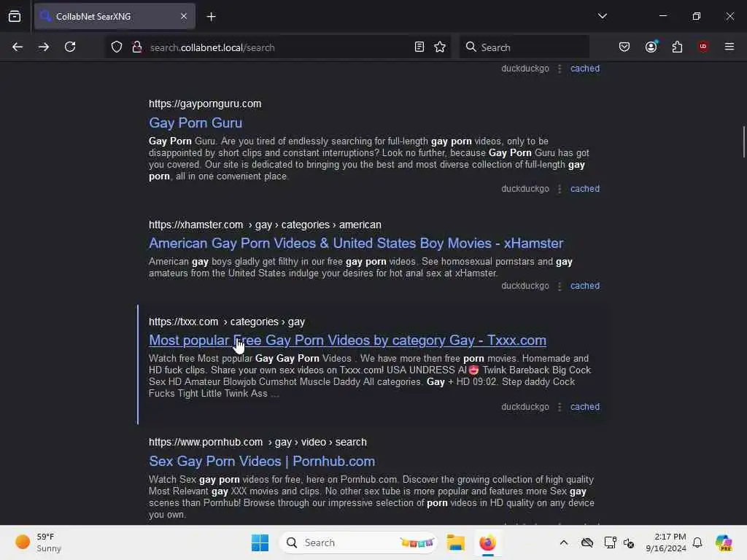
Task: Grab the page vertical scrollbar thumb
Action: click(743, 141)
